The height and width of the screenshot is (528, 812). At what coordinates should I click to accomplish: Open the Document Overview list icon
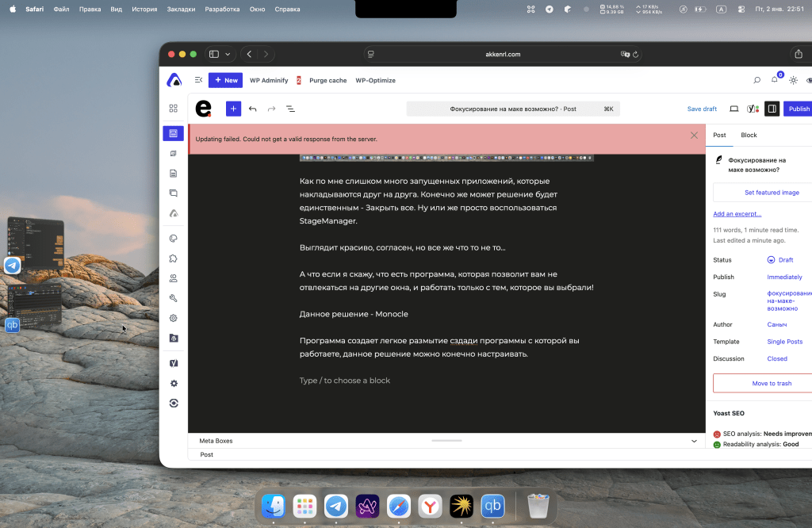pyautogui.click(x=290, y=109)
